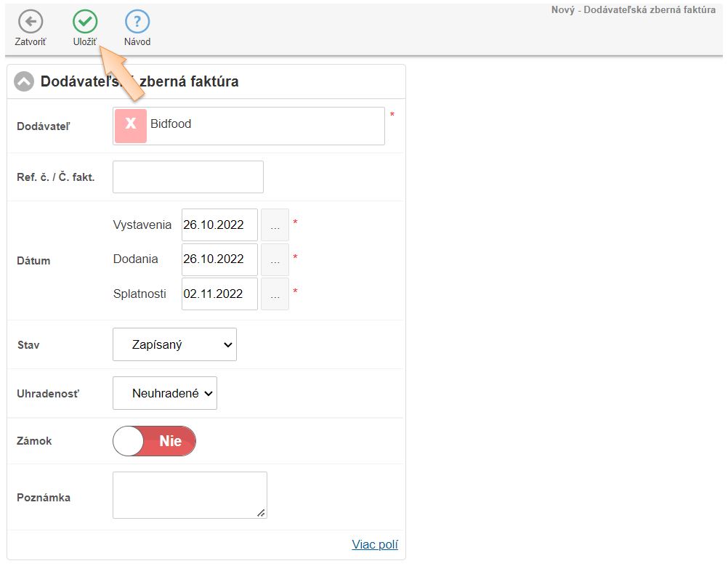Image resolution: width=728 pixels, height=582 pixels.
Task: Collapse the panel using the chevron icon
Action: [24, 82]
